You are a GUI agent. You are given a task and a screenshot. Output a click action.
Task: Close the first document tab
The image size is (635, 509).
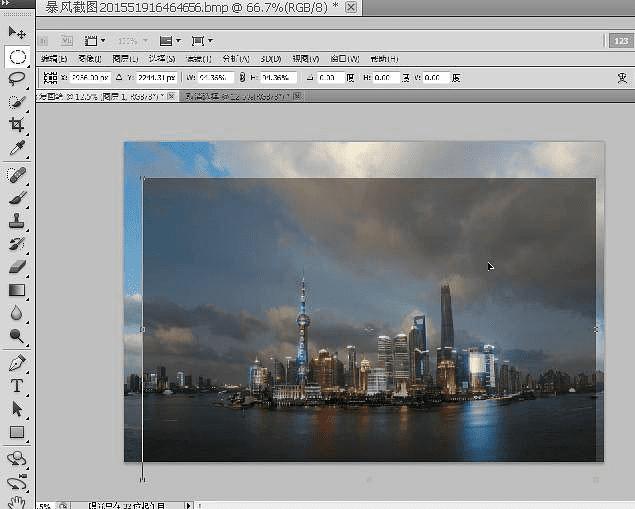[172, 96]
